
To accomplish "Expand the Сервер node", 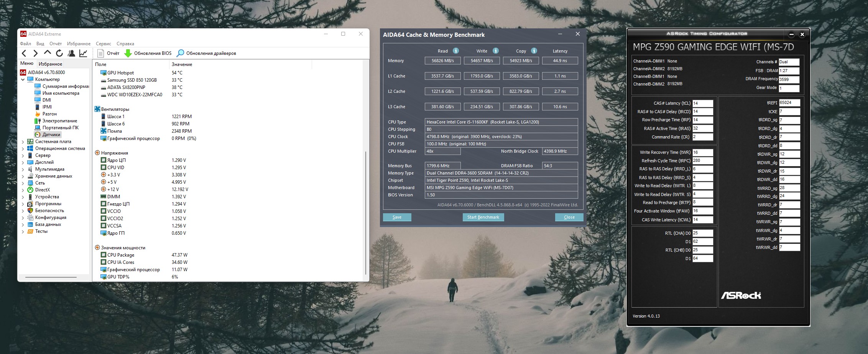I will point(23,155).
